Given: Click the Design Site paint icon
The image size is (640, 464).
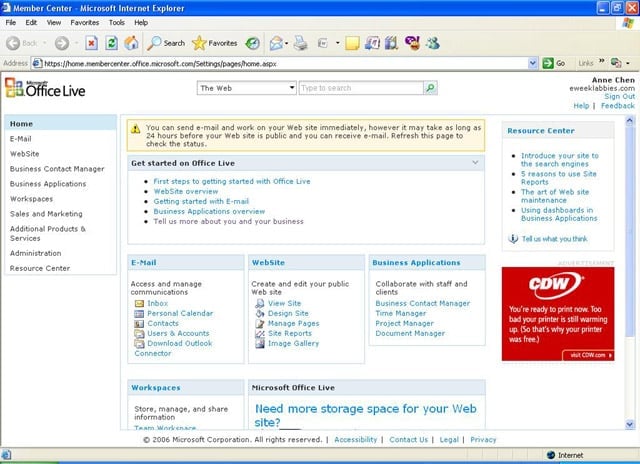Looking at the screenshot, I should pyautogui.click(x=260, y=313).
